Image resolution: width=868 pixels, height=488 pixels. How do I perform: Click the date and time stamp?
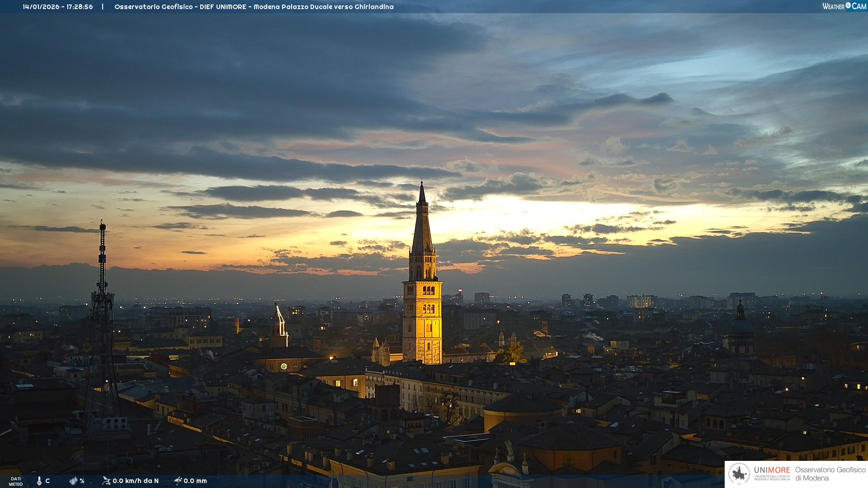(58, 7)
